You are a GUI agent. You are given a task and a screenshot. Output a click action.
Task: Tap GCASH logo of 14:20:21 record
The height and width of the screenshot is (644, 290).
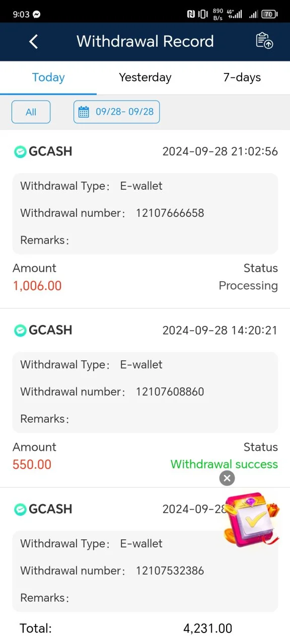(20, 330)
